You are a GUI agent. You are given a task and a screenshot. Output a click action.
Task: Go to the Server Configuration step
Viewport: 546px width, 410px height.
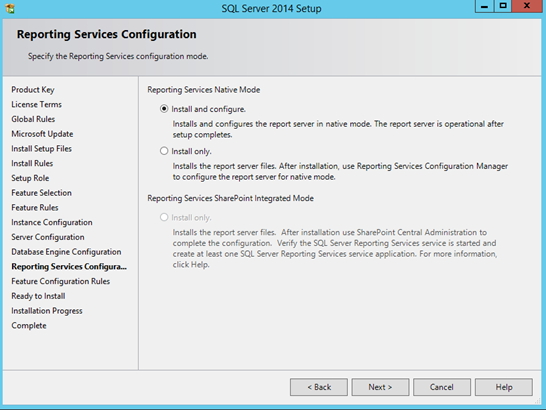click(x=48, y=237)
